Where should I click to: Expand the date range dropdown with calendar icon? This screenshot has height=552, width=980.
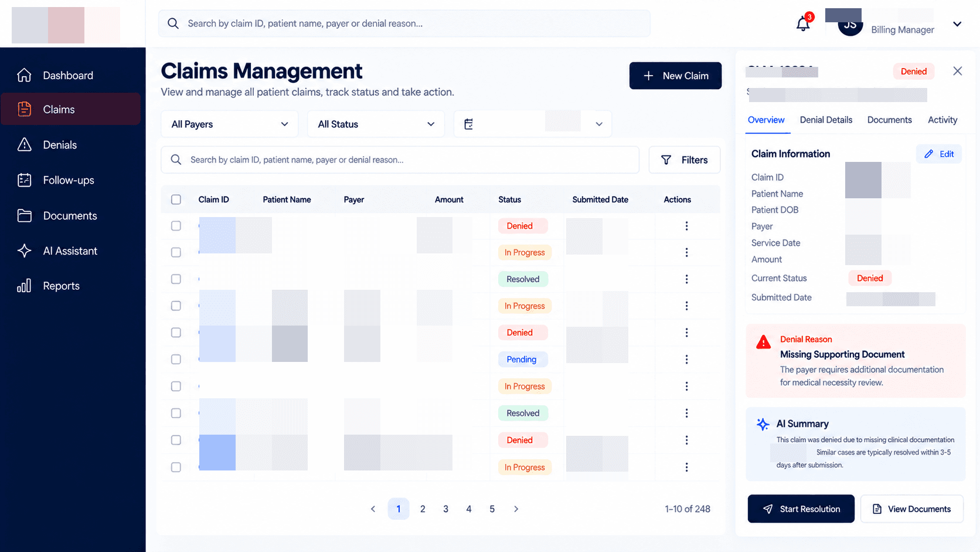tap(533, 124)
